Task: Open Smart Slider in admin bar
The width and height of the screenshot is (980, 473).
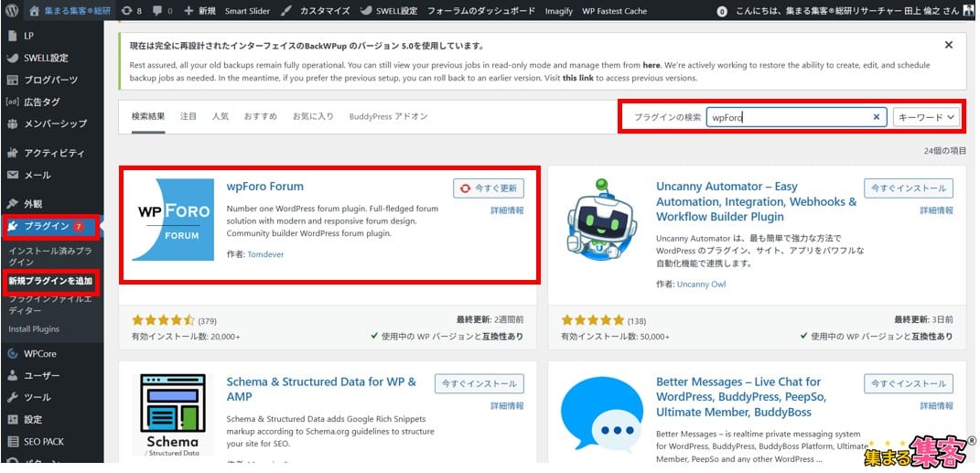Action: 246,11
